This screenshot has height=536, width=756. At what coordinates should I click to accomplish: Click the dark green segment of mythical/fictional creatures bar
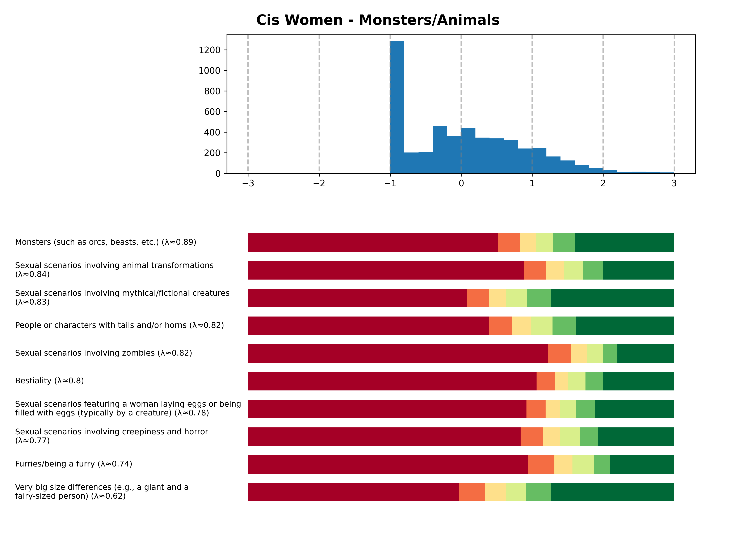point(612,298)
